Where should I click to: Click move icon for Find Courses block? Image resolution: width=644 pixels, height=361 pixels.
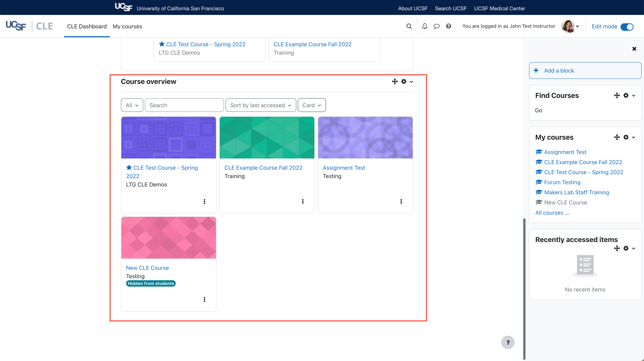[617, 95]
